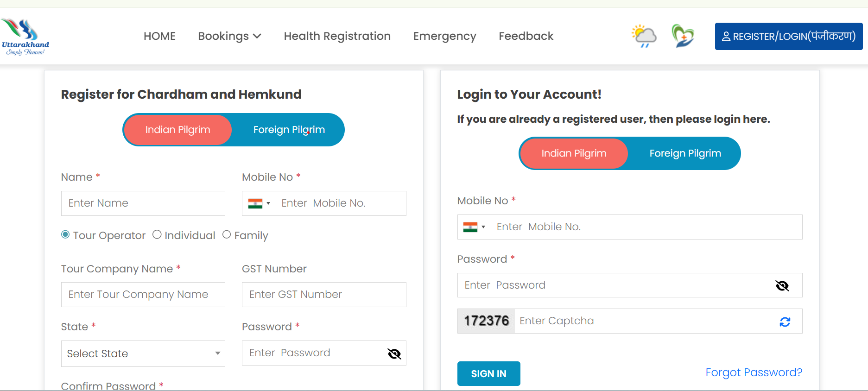Select the Family radio option

[x=227, y=235]
